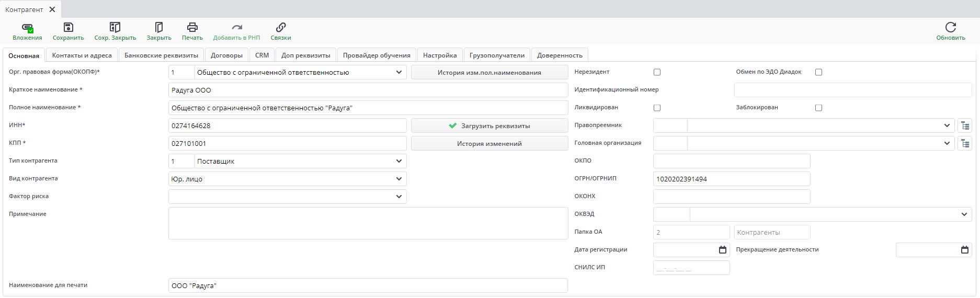
Task: Click the Печать printer icon
Action: point(192,28)
